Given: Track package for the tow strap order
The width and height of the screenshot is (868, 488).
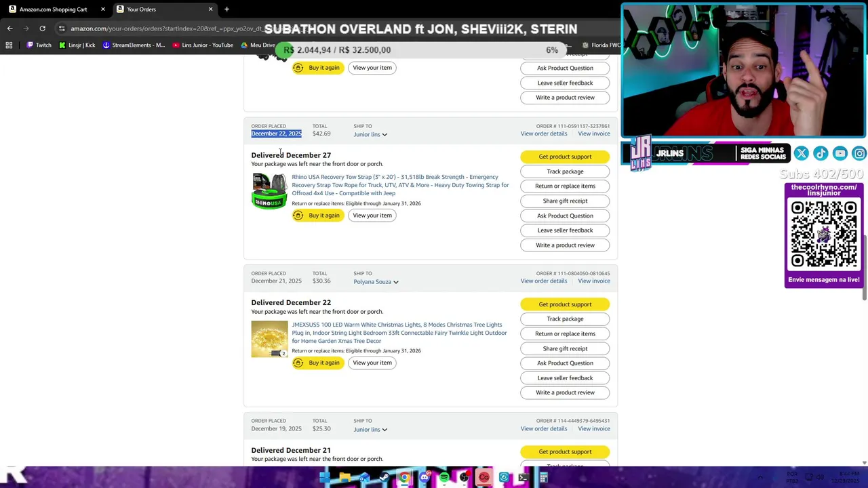Looking at the screenshot, I should (565, 171).
